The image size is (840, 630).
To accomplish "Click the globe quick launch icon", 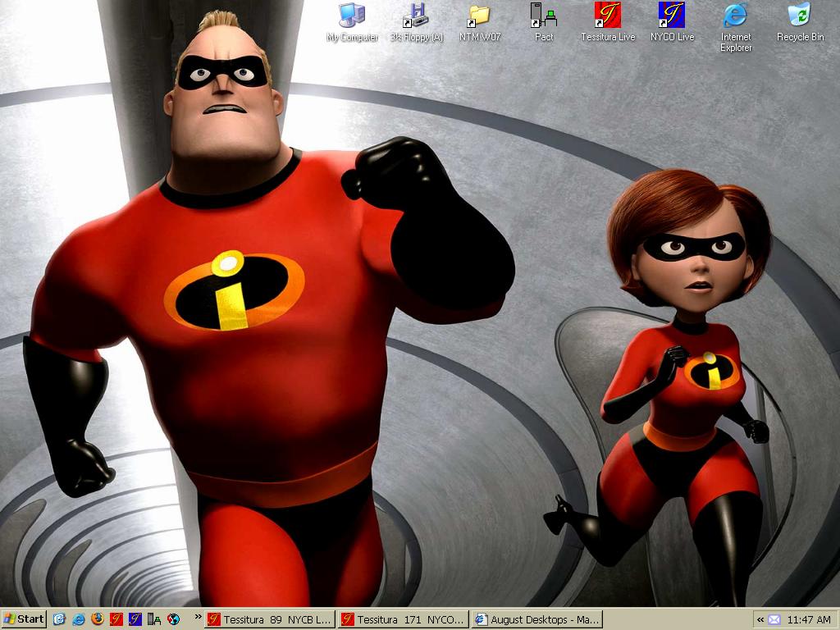I will 174,619.
